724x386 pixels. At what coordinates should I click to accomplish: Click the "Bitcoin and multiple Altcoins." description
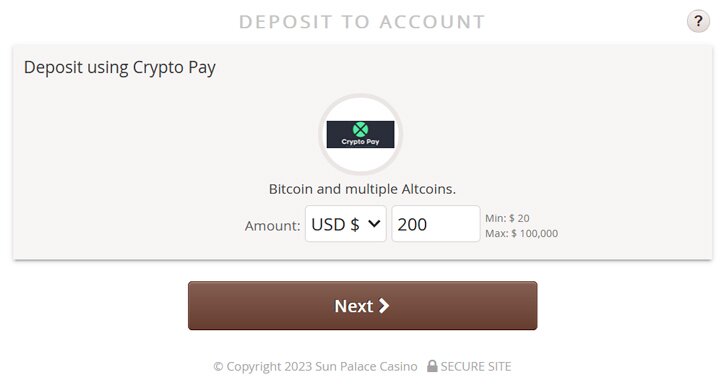point(362,189)
